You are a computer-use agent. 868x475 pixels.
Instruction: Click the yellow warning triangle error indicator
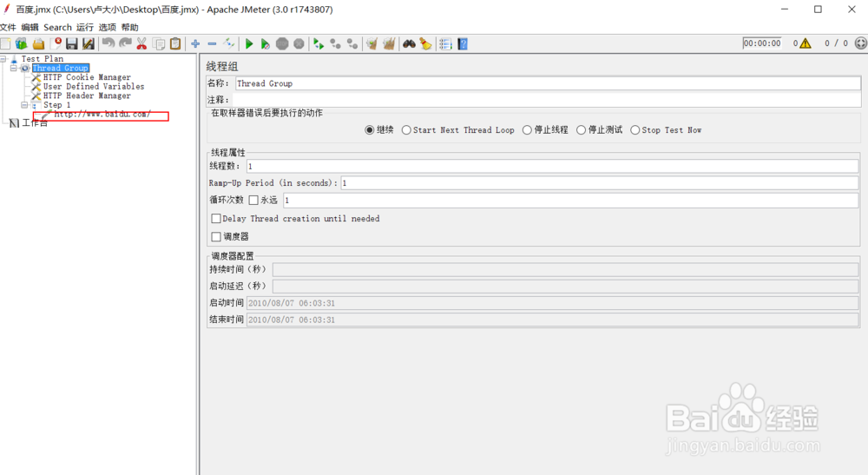[x=806, y=43]
